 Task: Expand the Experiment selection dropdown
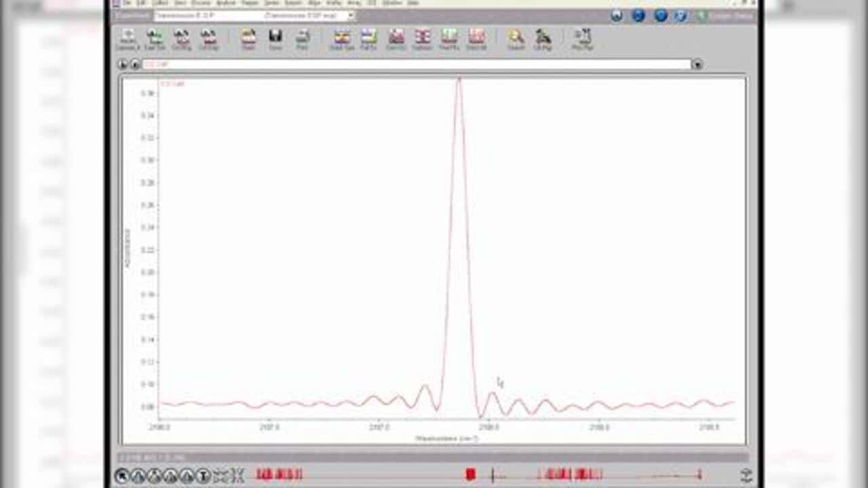tap(351, 16)
